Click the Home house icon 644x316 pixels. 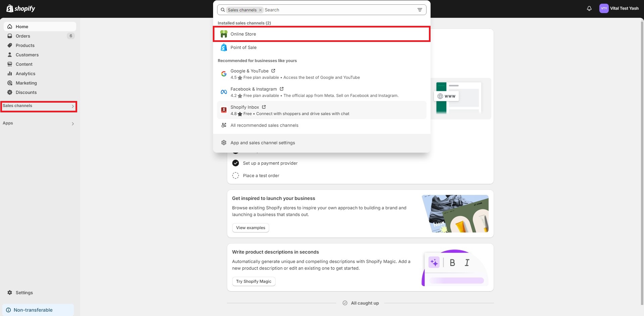10,27
